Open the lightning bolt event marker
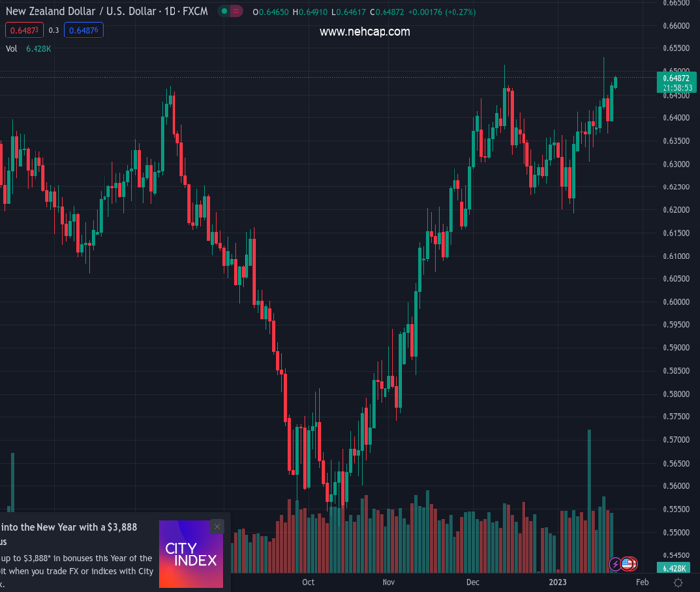This screenshot has height=592, width=700. click(616, 565)
